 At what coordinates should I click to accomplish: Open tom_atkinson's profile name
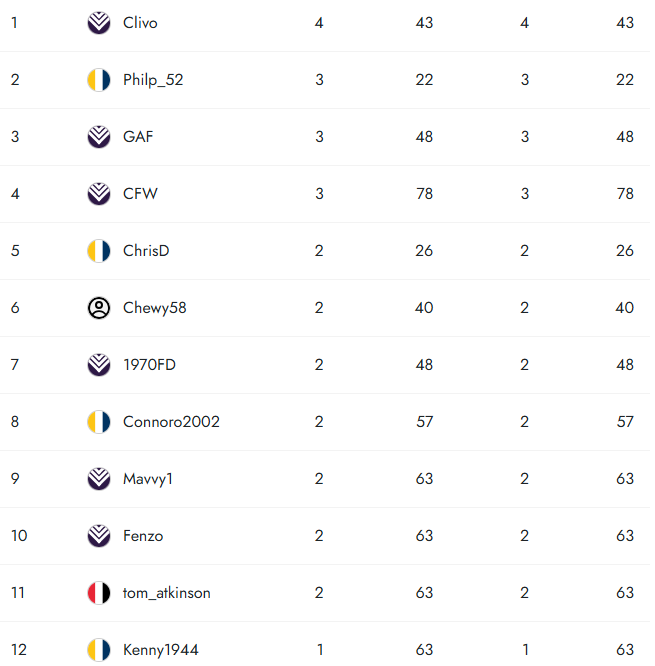coord(166,593)
